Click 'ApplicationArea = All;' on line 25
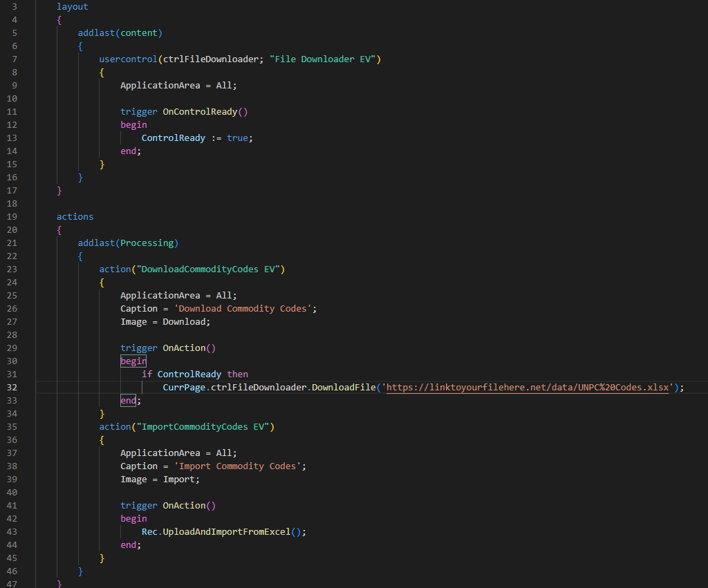This screenshot has height=588, width=708. 178,296
